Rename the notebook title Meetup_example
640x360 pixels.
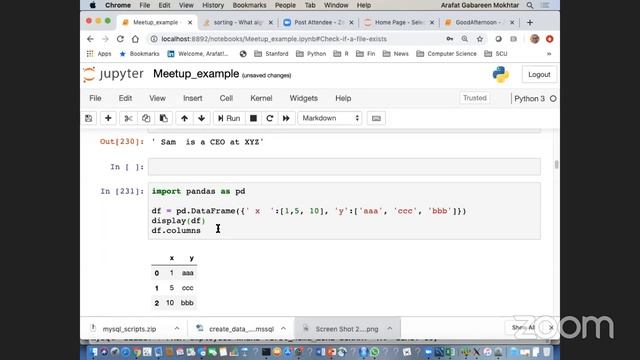tap(196, 74)
